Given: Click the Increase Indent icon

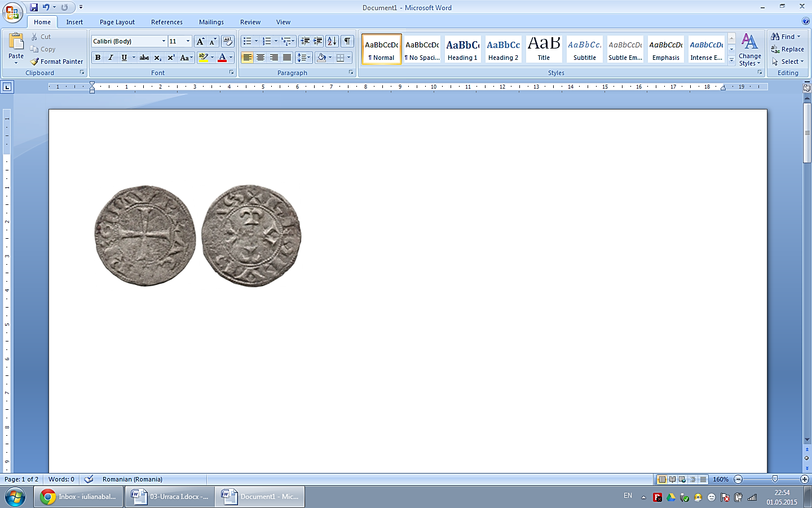Looking at the screenshot, I should 318,41.
